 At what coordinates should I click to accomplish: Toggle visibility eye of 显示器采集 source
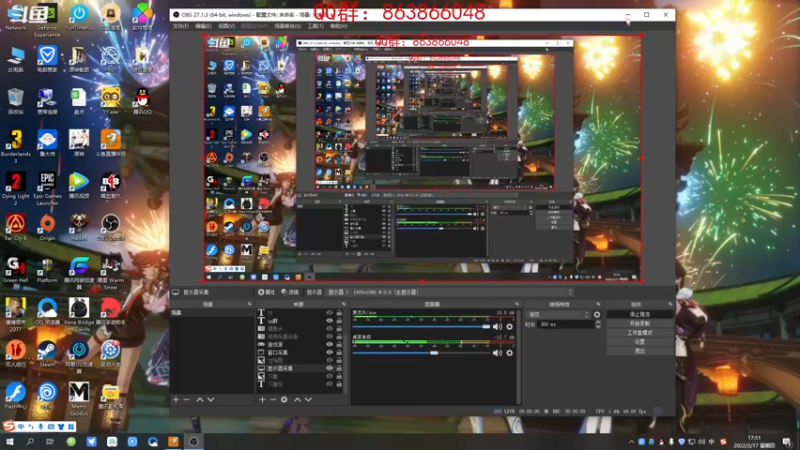[x=330, y=368]
